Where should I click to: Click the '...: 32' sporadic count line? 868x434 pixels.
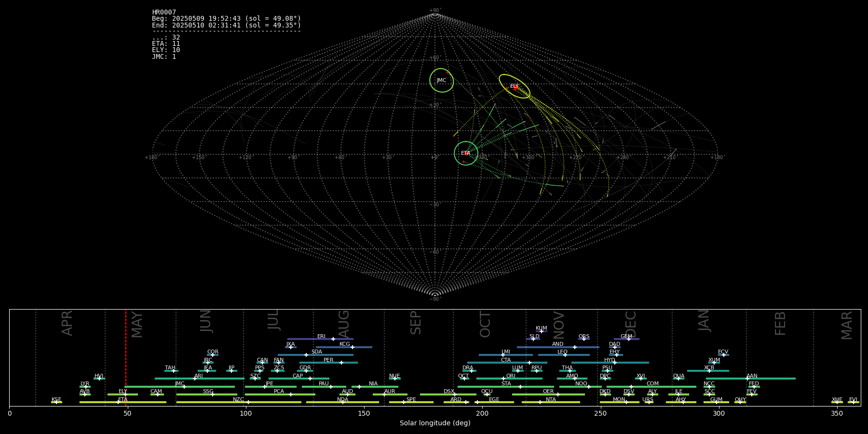click(x=166, y=38)
